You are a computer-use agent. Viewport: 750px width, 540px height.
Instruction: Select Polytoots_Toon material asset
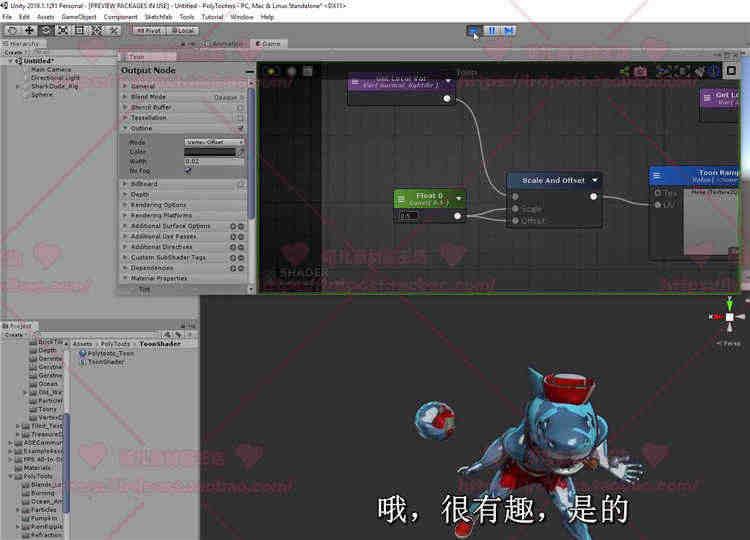(106, 353)
